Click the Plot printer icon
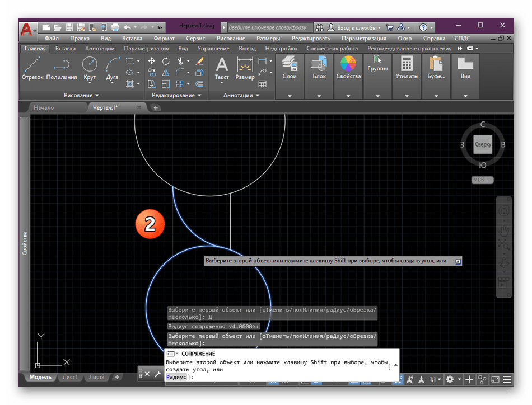Viewport: 532px width, 405px height. pos(115,27)
